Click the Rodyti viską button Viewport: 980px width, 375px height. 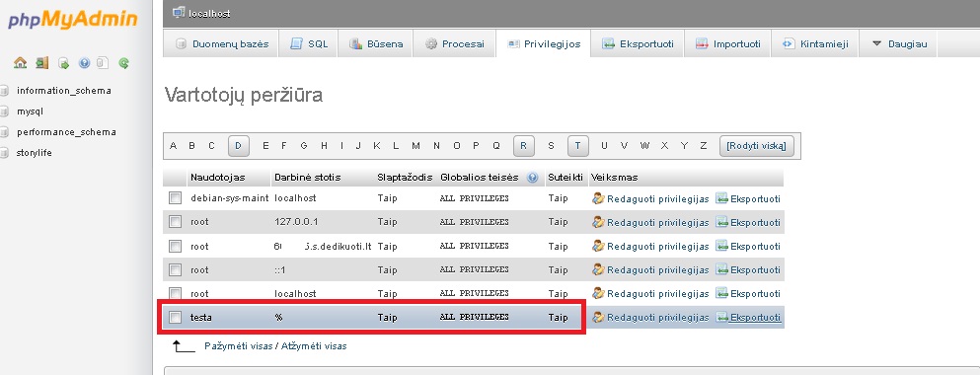click(757, 146)
